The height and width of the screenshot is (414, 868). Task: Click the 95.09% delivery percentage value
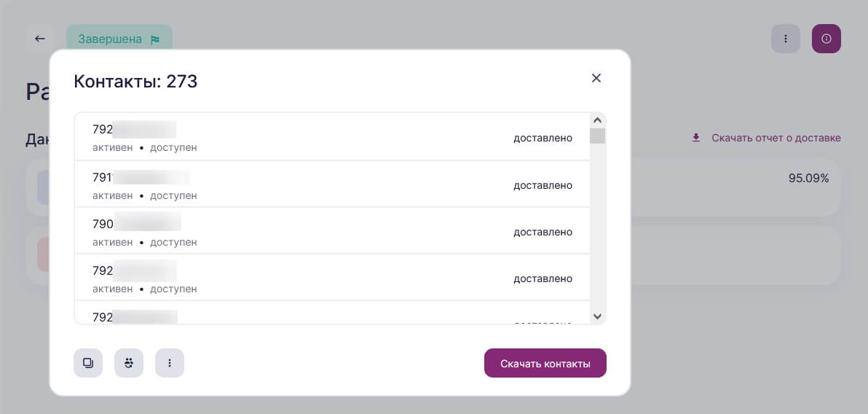[809, 179]
